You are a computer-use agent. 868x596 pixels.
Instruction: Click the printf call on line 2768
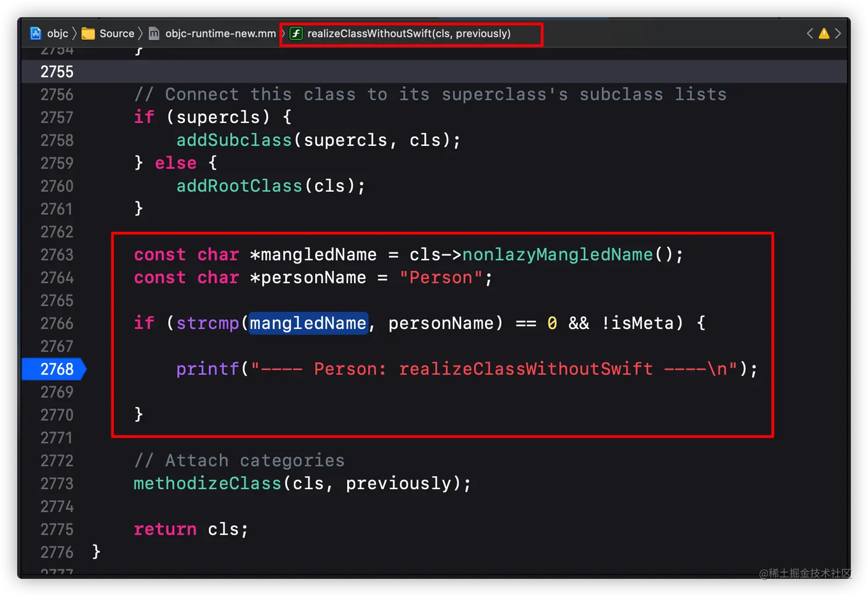208,369
